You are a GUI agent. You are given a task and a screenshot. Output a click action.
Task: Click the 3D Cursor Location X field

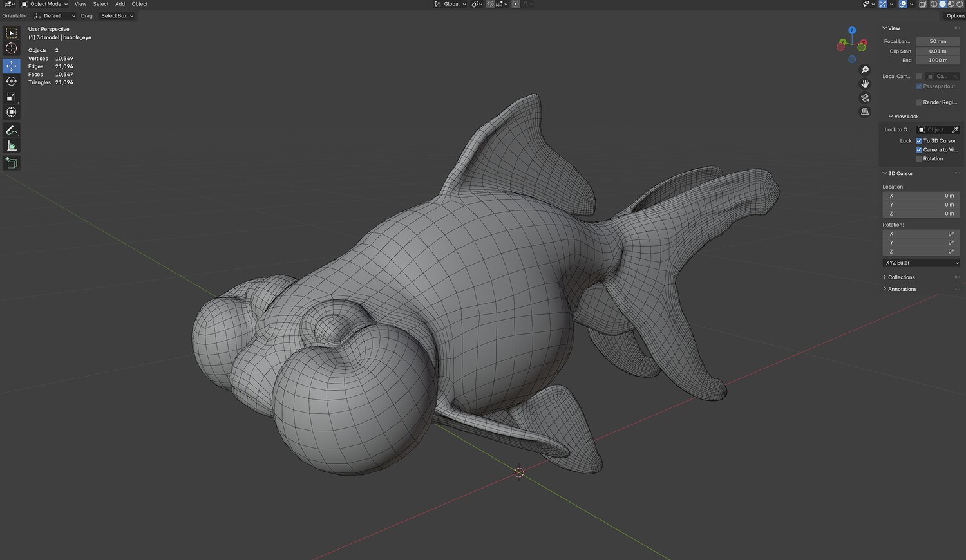(922, 196)
